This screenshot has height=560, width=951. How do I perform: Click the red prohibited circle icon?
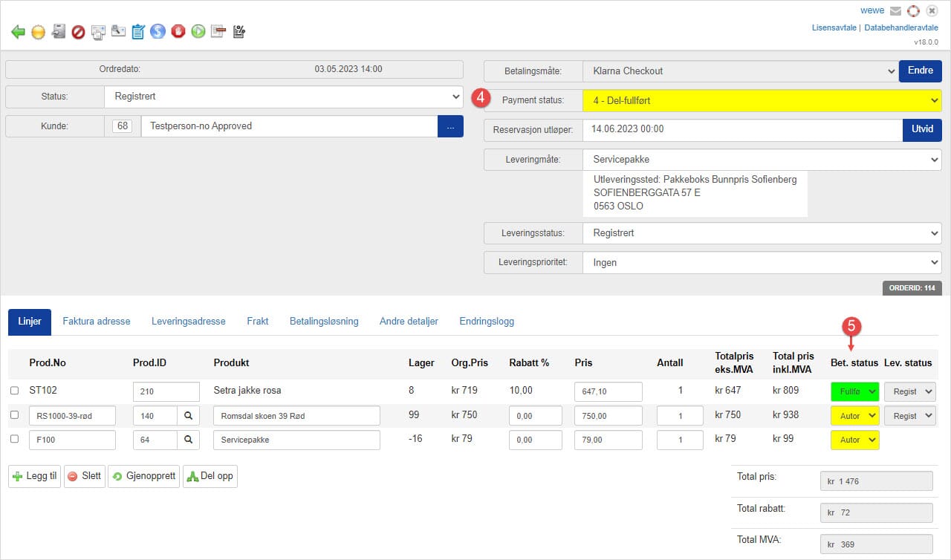pos(78,32)
